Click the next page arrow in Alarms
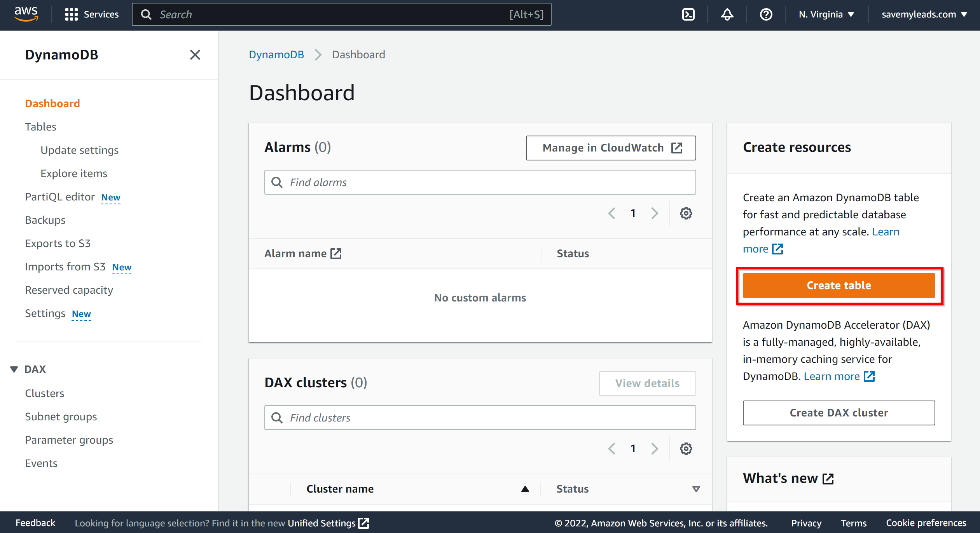The height and width of the screenshot is (533, 980). point(655,213)
